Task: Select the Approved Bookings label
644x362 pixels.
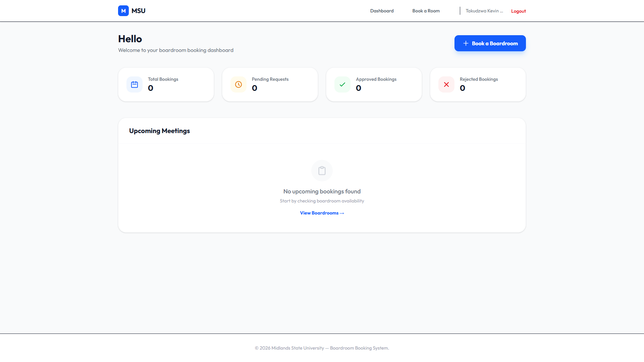Action: click(376, 79)
